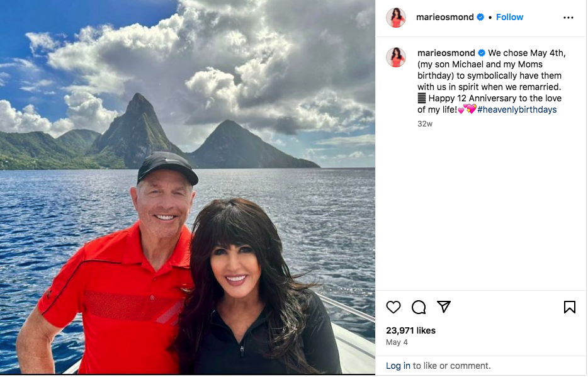Click the Follow button
This screenshot has width=588, height=377.
[x=509, y=17]
